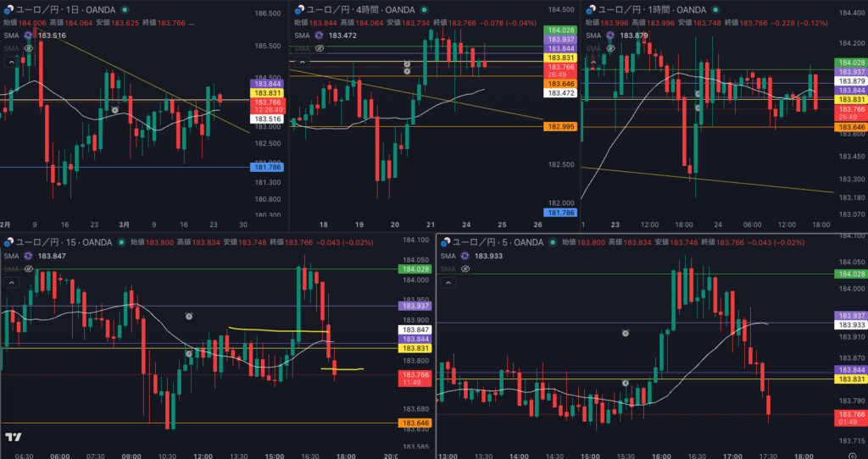Image resolution: width=868 pixels, height=459 pixels.
Task: Show the hidden SMA on the daily chart
Action: [x=28, y=48]
